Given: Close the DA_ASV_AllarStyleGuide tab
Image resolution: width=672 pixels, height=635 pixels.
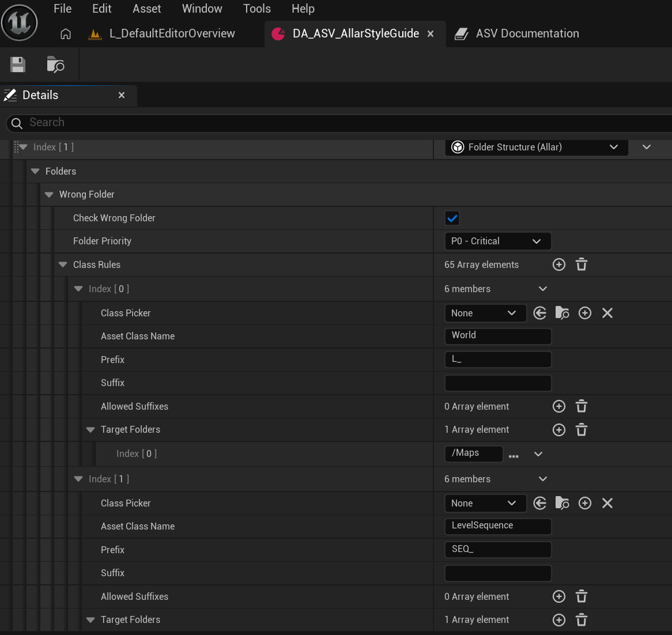Looking at the screenshot, I should click(x=431, y=34).
